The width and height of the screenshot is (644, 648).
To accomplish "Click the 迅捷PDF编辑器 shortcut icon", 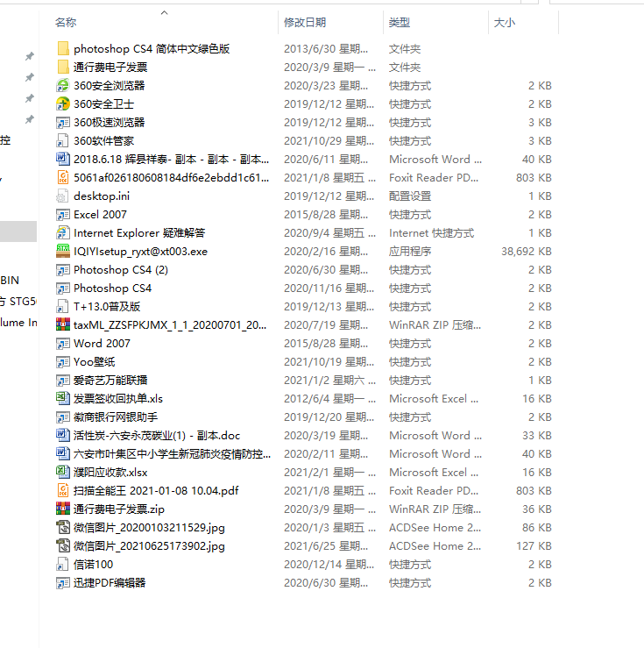I will pos(63,583).
